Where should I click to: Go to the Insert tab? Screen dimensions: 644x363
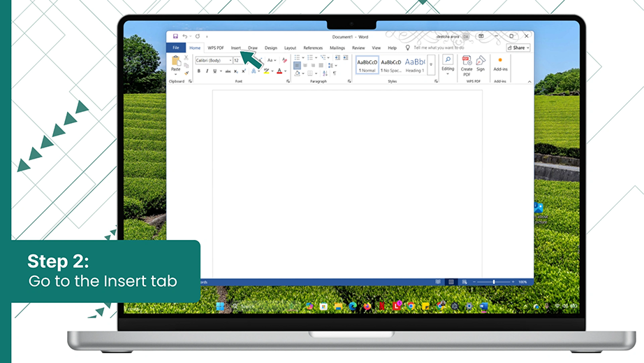pyautogui.click(x=236, y=48)
